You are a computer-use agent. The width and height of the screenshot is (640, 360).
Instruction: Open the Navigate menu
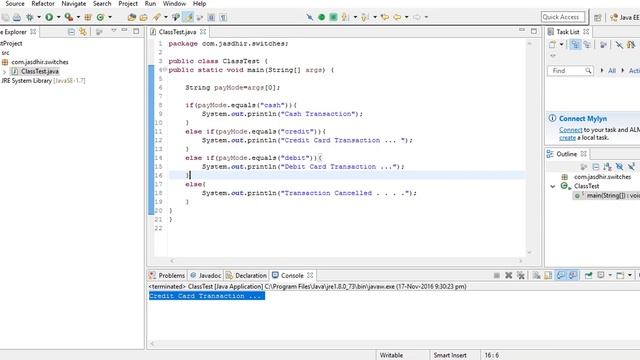[73, 4]
